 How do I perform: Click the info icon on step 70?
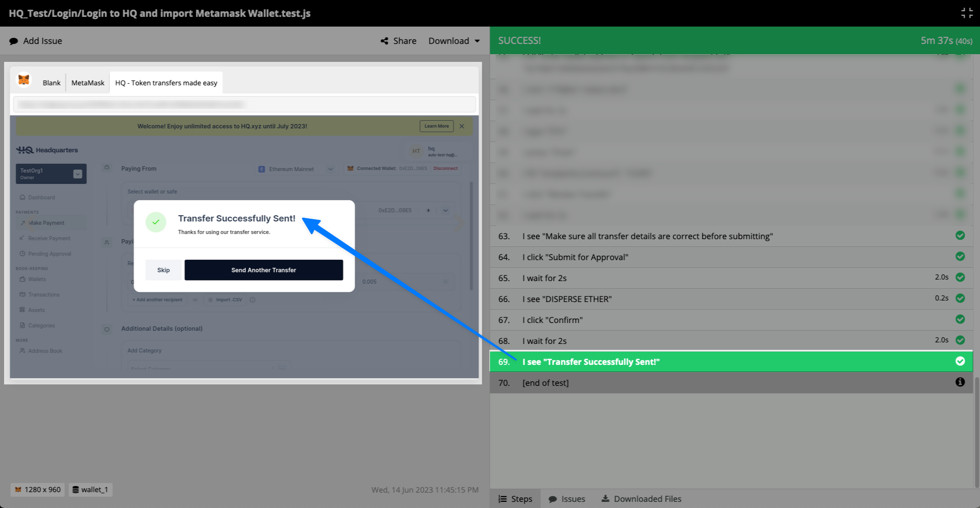click(960, 382)
